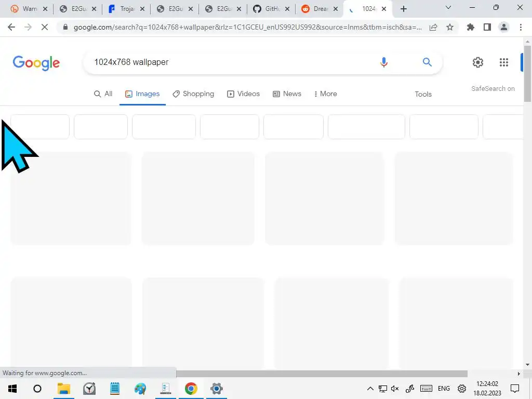Image resolution: width=532 pixels, height=399 pixels.
Task: Click the horizontal scrollbar thumb
Action: point(322,374)
